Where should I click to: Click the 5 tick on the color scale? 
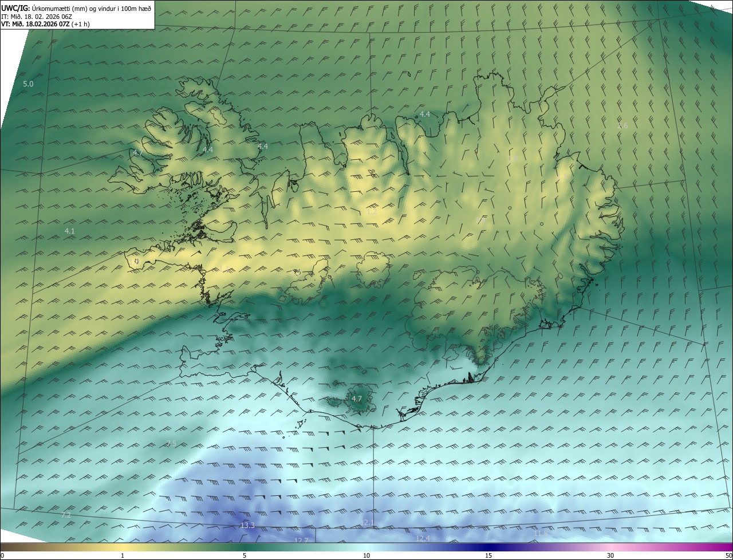245,555
